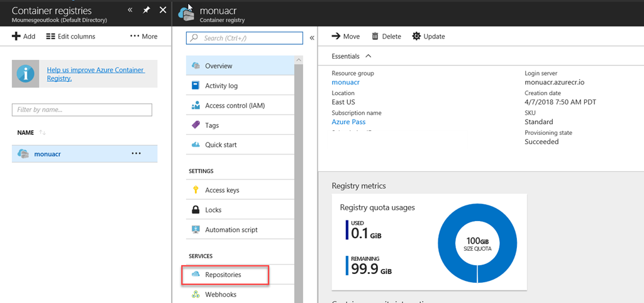Open Edit columns option
Viewport: 644px width, 303px height.
(70, 37)
